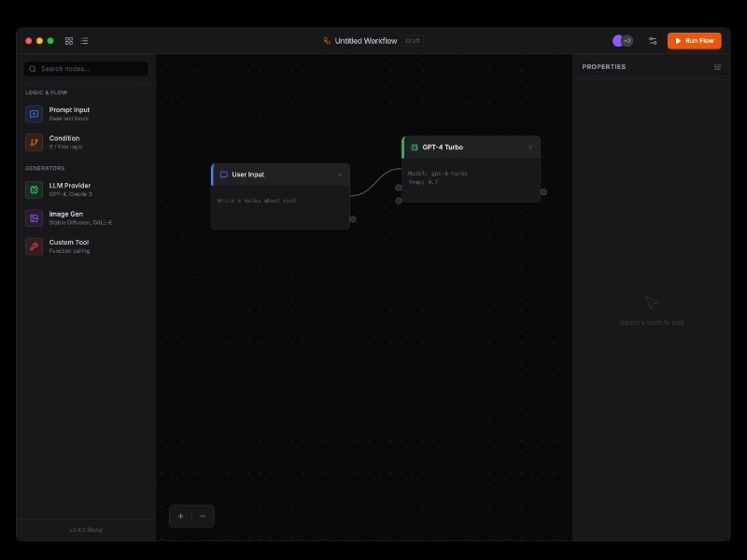Click the list view icon in the titlebar

84,41
